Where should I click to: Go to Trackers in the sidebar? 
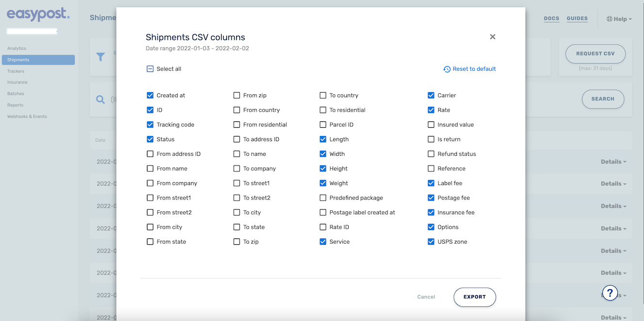pos(16,71)
